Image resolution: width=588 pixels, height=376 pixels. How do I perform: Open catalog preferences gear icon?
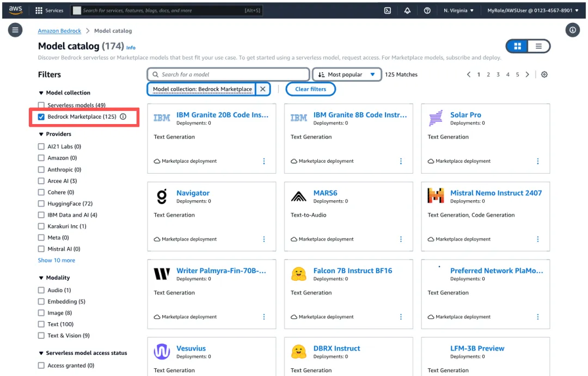click(544, 75)
